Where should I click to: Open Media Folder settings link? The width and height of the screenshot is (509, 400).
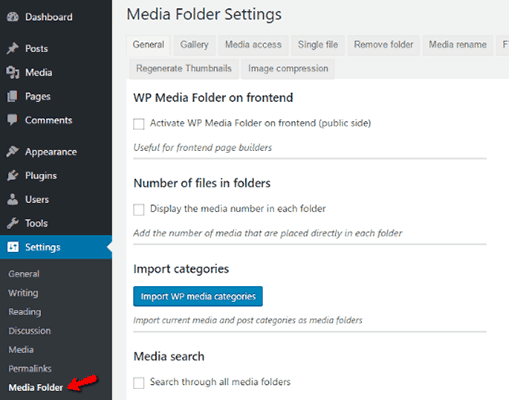click(x=36, y=388)
